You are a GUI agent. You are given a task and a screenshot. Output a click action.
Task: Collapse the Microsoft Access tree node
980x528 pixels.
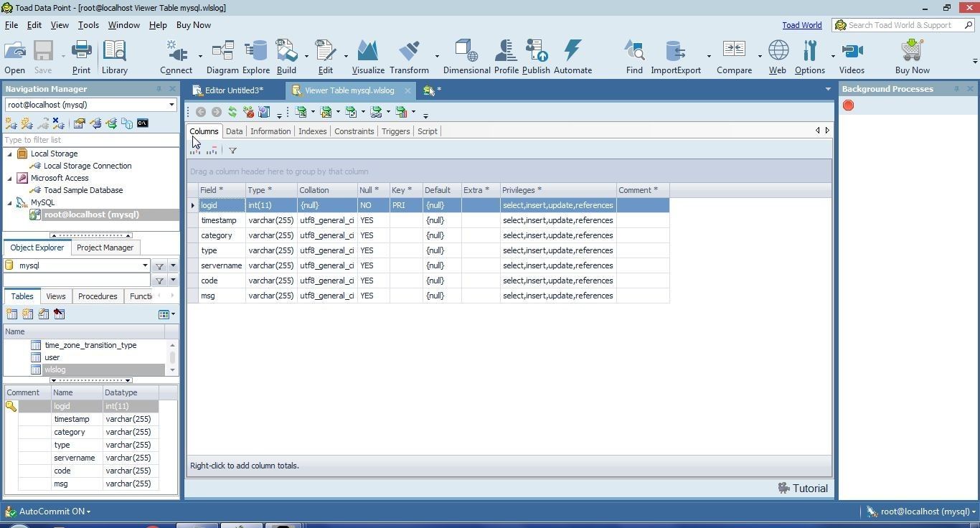pyautogui.click(x=10, y=178)
